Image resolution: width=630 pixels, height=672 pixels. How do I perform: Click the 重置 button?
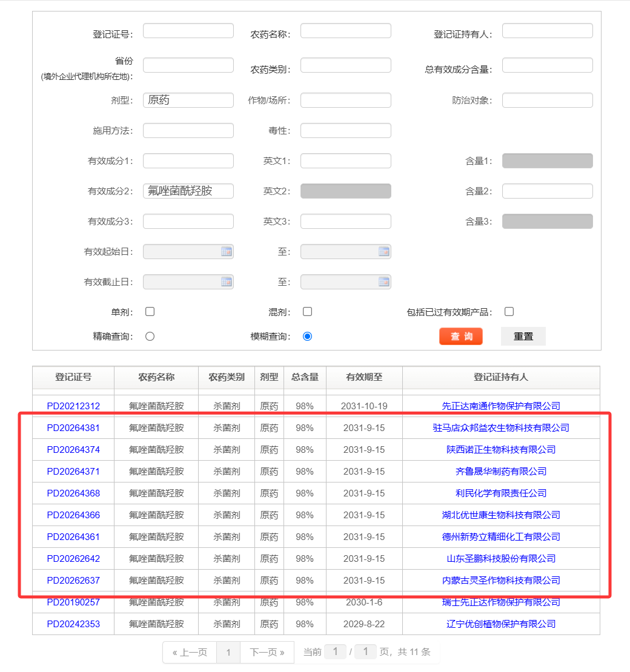[523, 337]
